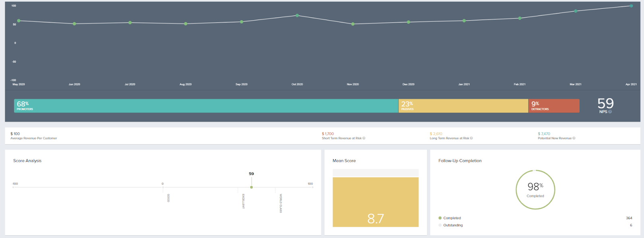The width and height of the screenshot is (644, 238).
Task: Click the Apr 2021 axis label
Action: pos(631,84)
